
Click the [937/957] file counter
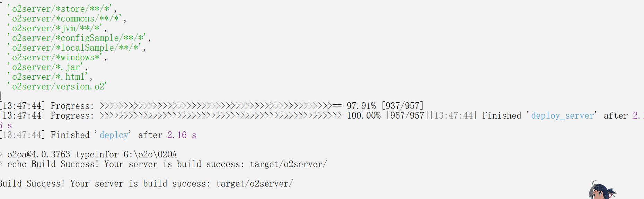[403, 106]
